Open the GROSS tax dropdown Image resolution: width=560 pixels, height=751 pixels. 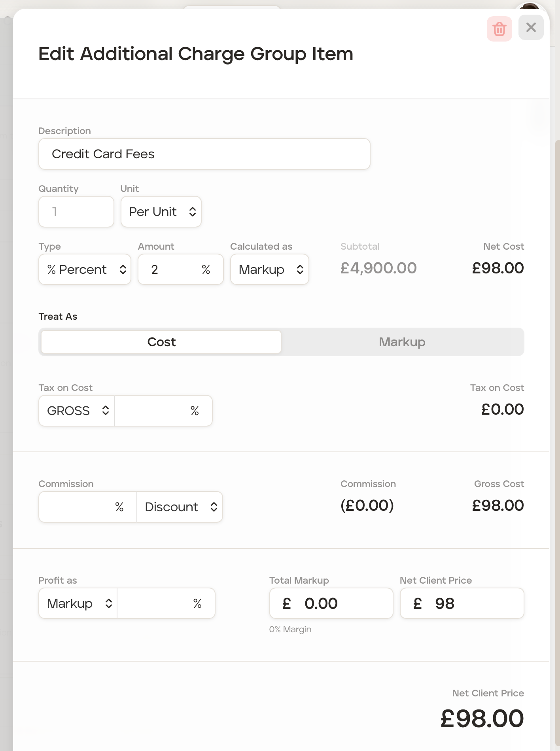pos(77,411)
